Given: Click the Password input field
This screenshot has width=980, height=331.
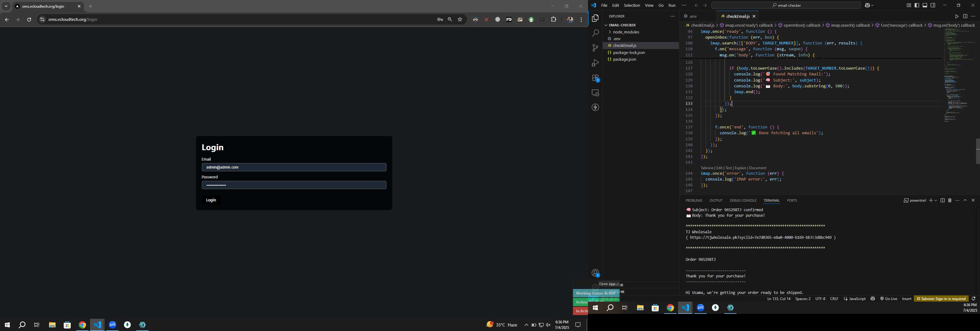Looking at the screenshot, I should pos(294,185).
